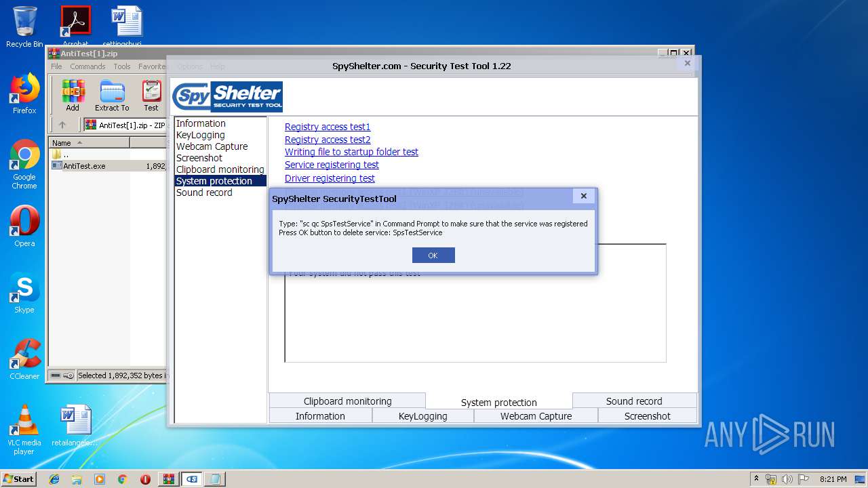Select Information in the SpyShelter list
The height and width of the screenshot is (488, 868).
coord(201,123)
